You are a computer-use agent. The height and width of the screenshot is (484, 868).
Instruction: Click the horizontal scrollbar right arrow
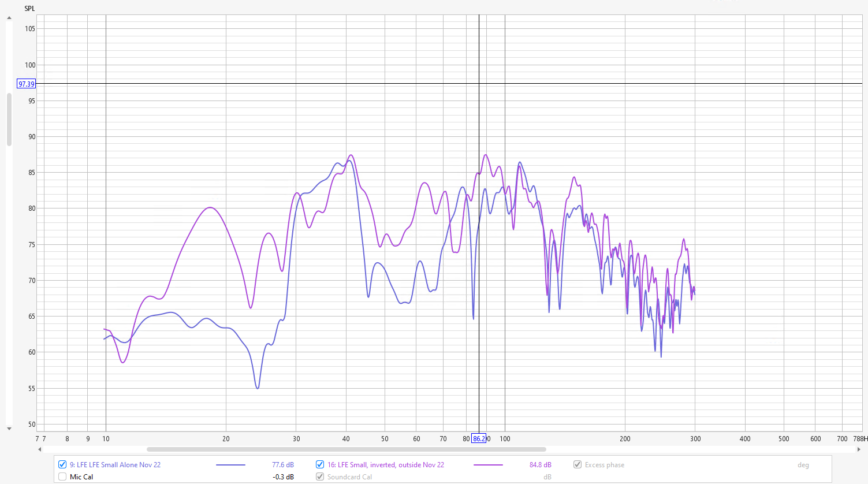tap(859, 449)
